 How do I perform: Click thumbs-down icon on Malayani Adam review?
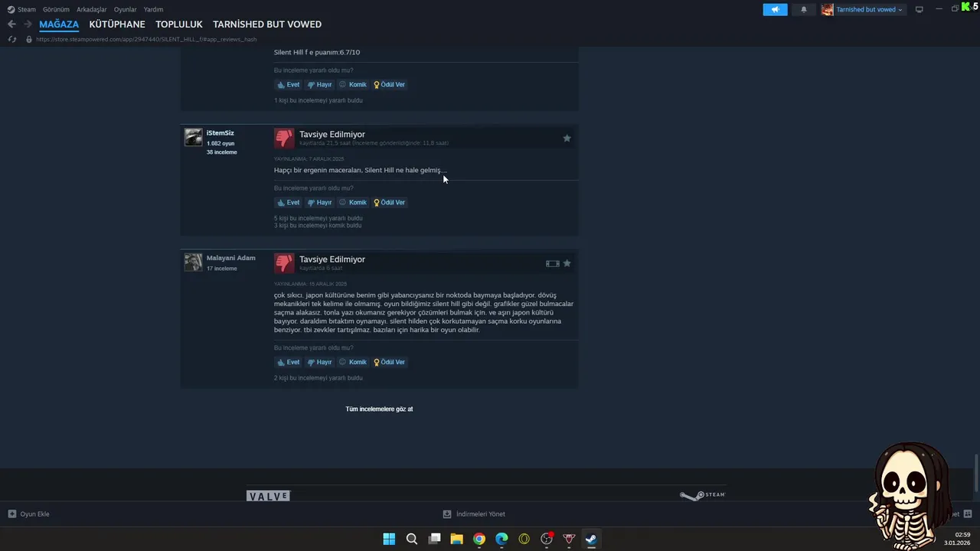284,263
